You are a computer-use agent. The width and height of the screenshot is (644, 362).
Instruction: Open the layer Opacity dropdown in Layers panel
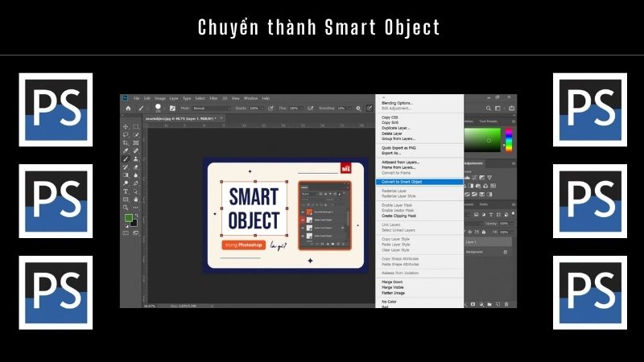tap(512, 224)
